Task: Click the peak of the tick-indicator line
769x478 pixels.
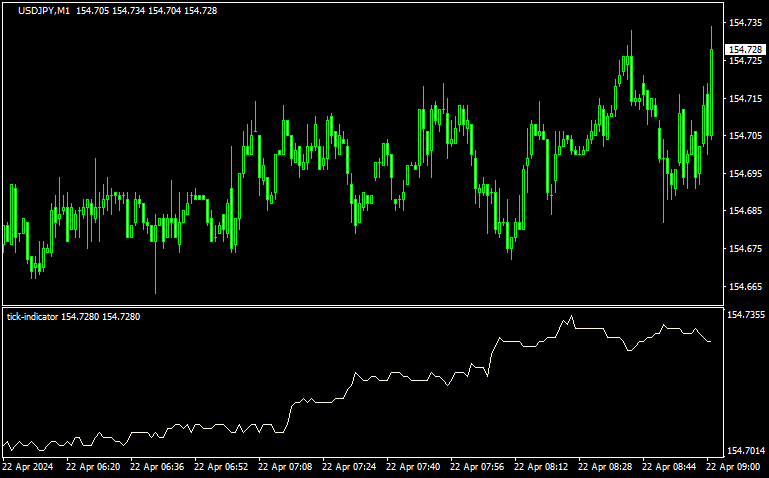Action: 572,317
